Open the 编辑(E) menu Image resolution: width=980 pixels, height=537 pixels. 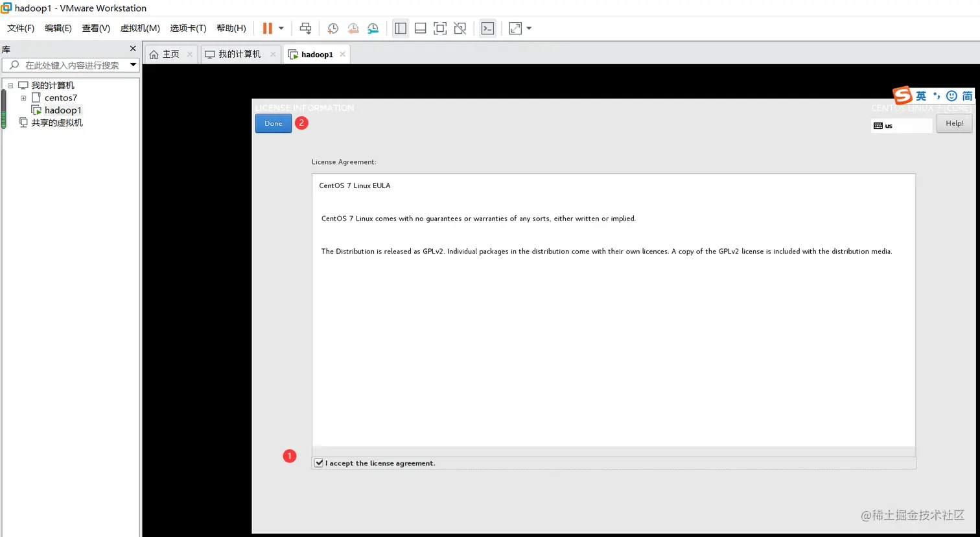[58, 29]
